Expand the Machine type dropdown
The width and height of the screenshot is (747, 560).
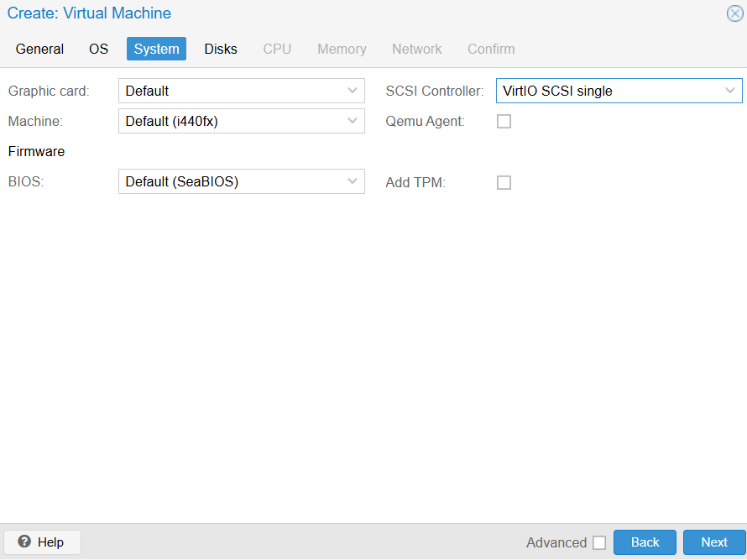[352, 121]
